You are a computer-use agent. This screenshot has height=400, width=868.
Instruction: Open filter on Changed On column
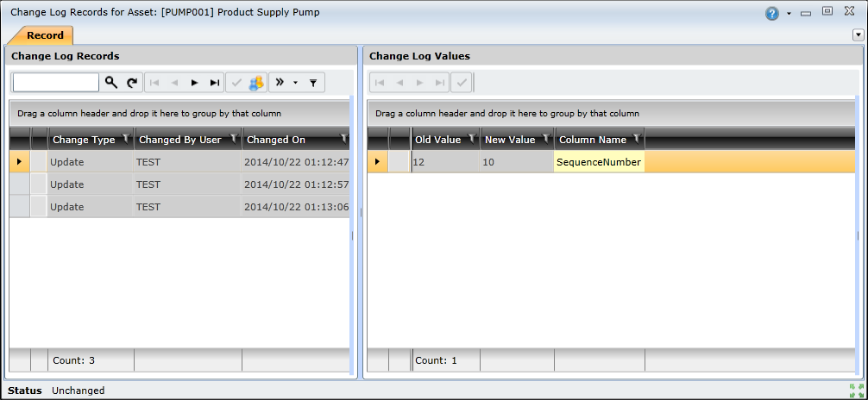coord(344,139)
